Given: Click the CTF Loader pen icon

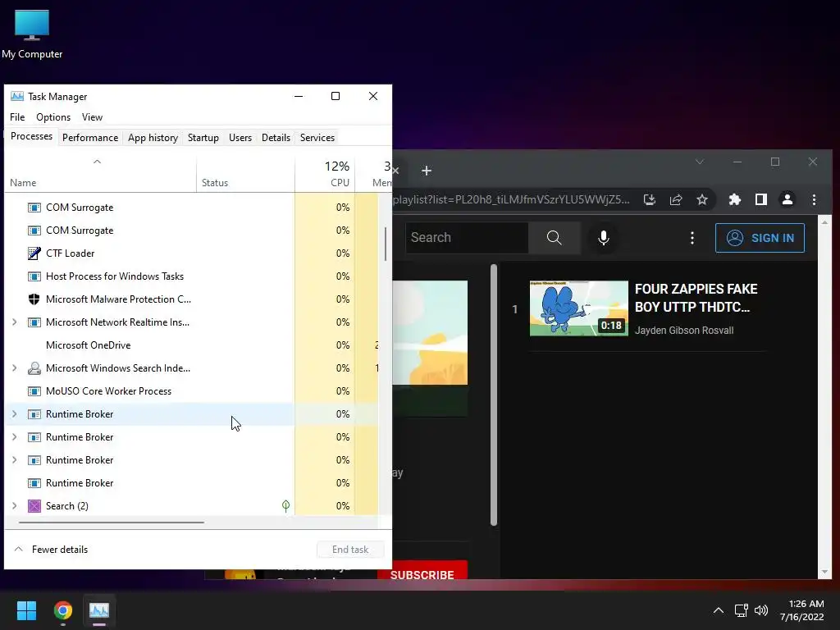Looking at the screenshot, I should pyautogui.click(x=34, y=253).
